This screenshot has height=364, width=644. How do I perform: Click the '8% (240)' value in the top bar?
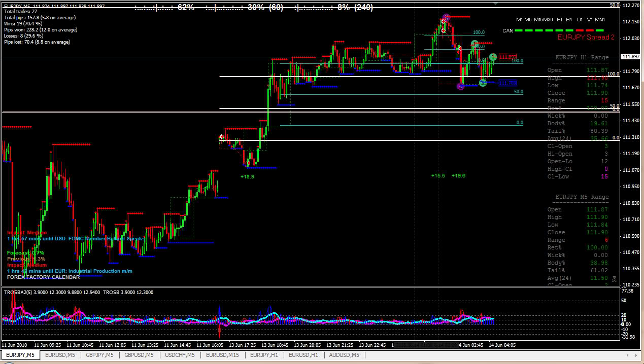pyautogui.click(x=355, y=7)
